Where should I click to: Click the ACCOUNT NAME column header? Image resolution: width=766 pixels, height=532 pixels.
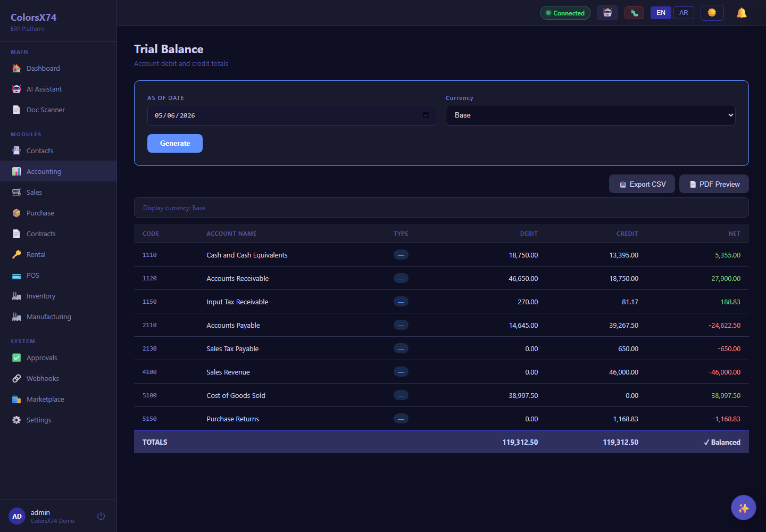click(231, 234)
